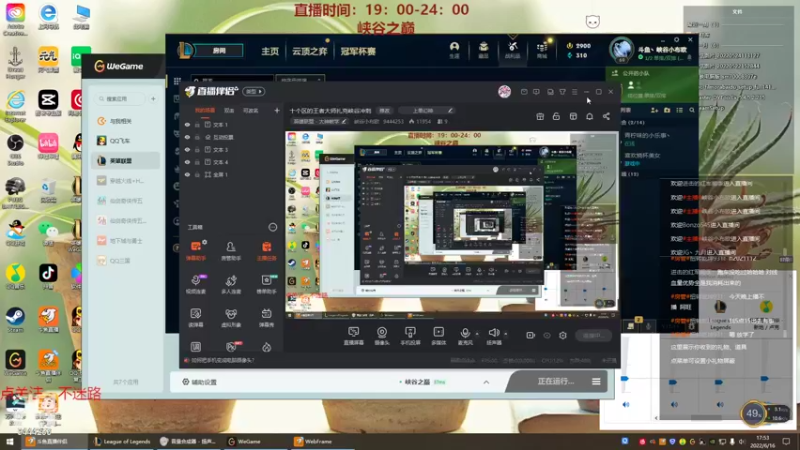Viewport: 800px width, 450px height.
Task: Open the 房管助手 tool icon
Action: [x=231, y=251]
